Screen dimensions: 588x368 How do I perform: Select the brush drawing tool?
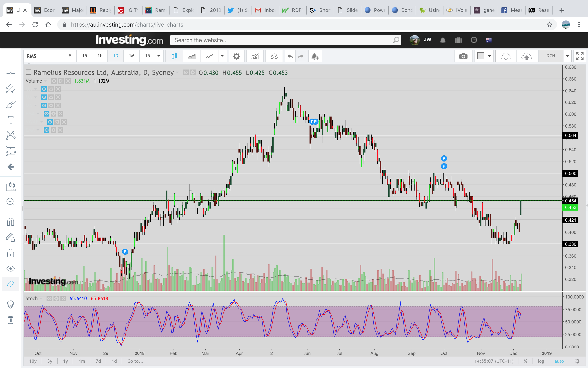click(11, 104)
